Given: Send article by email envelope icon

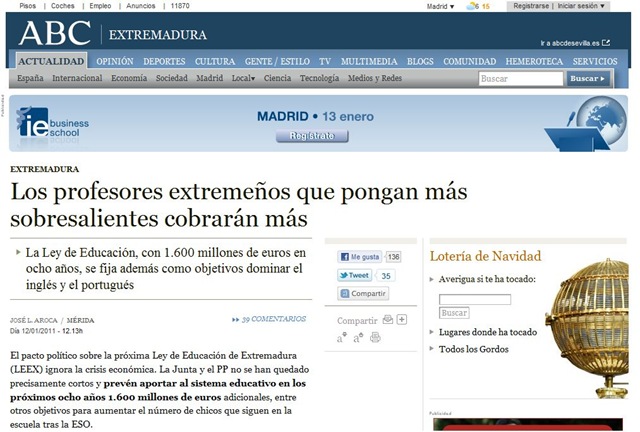Looking at the screenshot, I should point(387,320).
